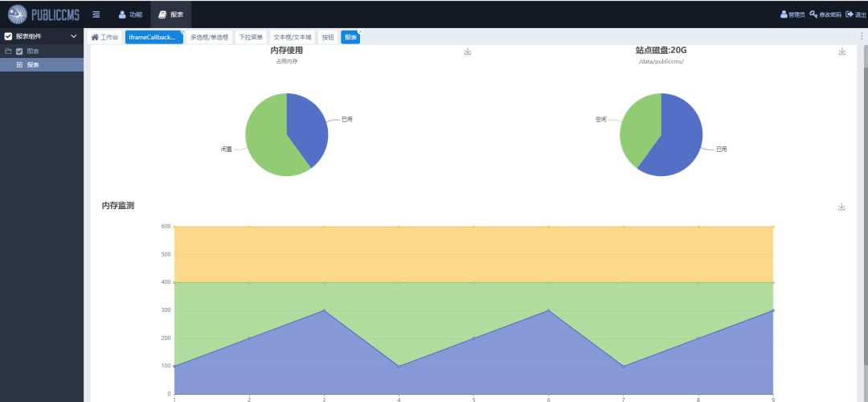The width and height of the screenshot is (868, 402).
Task: Click the 修改密码 link
Action: [825, 14]
